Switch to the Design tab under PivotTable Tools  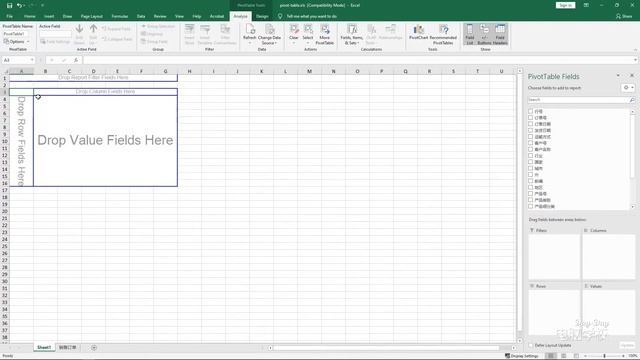[x=262, y=16]
